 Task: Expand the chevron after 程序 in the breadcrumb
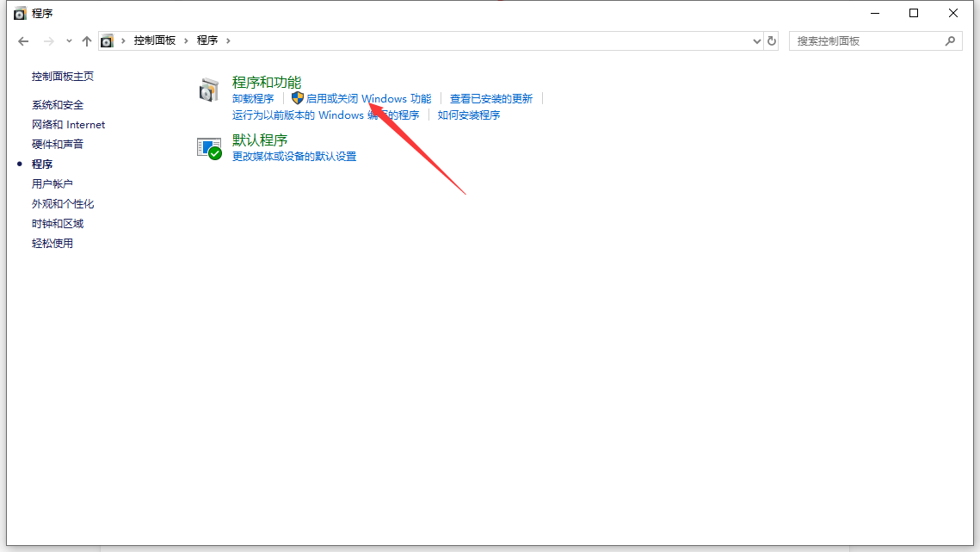[228, 40]
